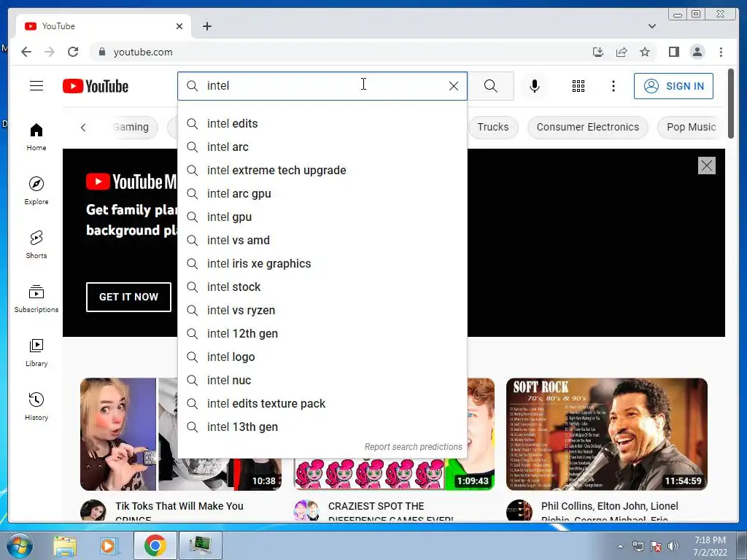Click volume icon in system tray
The height and width of the screenshot is (560, 747).
[x=673, y=546]
